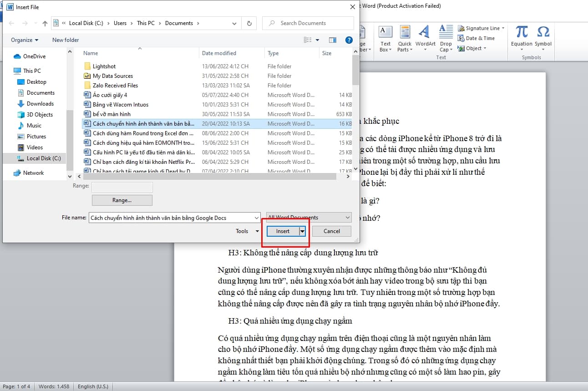Screen dimensions: 588x391
Task: Click the Cancel button
Action: tap(332, 231)
